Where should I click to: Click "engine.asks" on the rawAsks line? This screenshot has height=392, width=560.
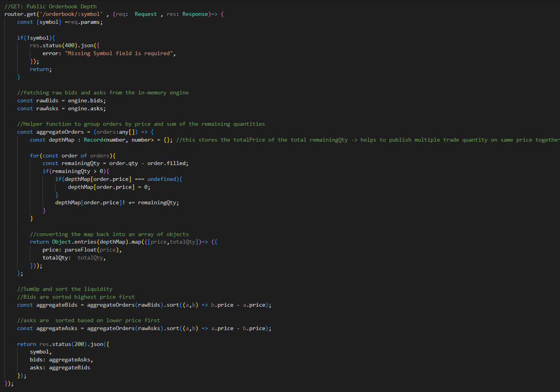point(86,109)
